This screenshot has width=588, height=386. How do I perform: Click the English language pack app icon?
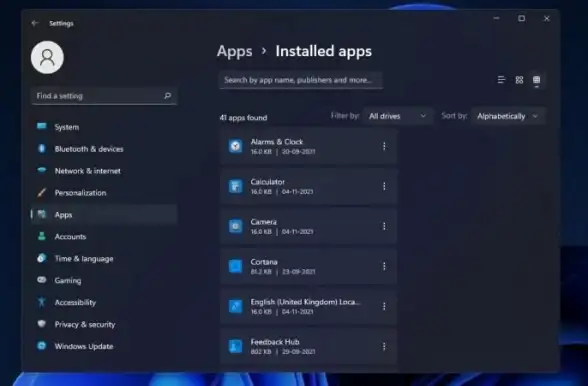(x=236, y=306)
